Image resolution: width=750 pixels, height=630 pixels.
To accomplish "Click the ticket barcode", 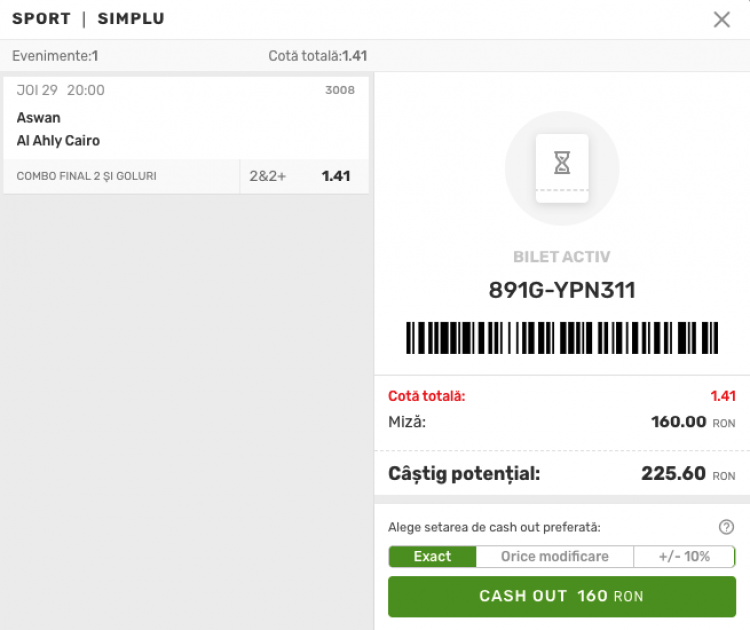I will coord(562,338).
